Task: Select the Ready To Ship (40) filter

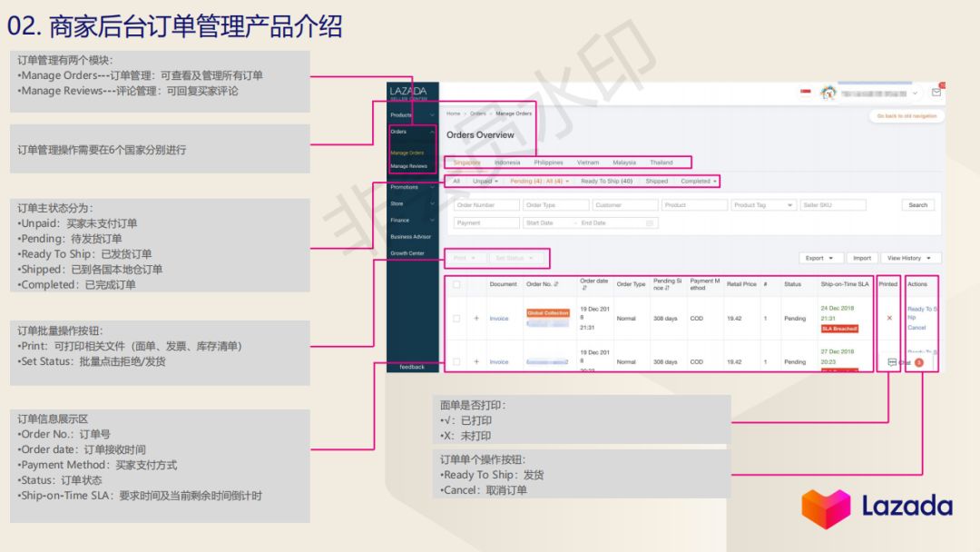Action: pyautogui.click(x=606, y=182)
